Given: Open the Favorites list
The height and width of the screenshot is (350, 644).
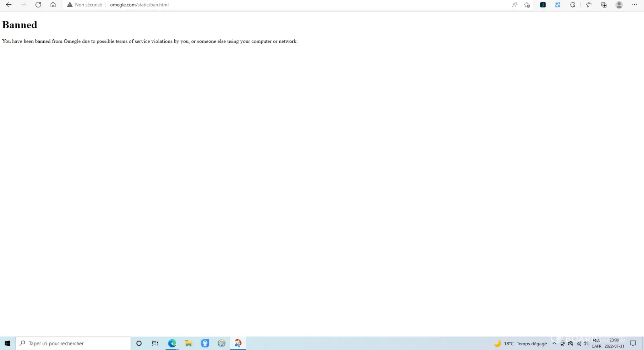Looking at the screenshot, I should 589,5.
